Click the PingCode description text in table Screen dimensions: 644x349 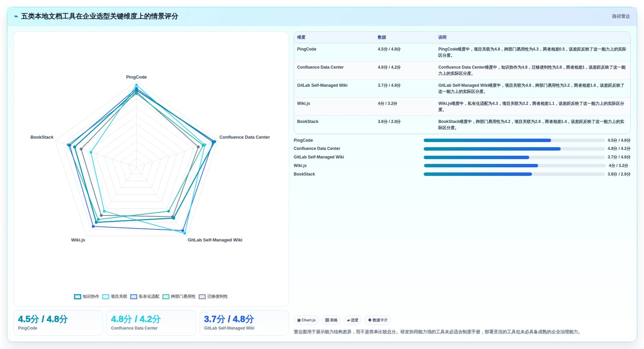click(532, 52)
